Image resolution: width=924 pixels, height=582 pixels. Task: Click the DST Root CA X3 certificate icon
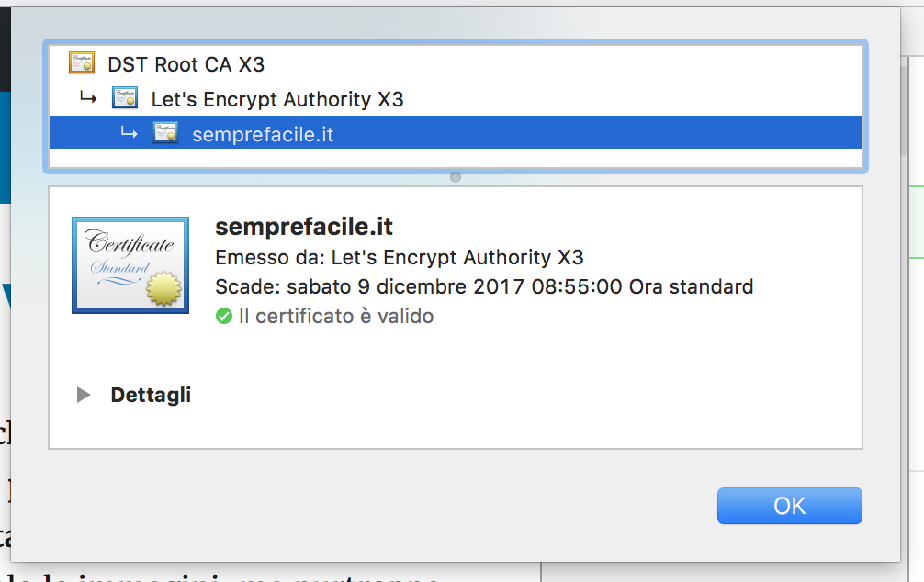click(x=82, y=63)
